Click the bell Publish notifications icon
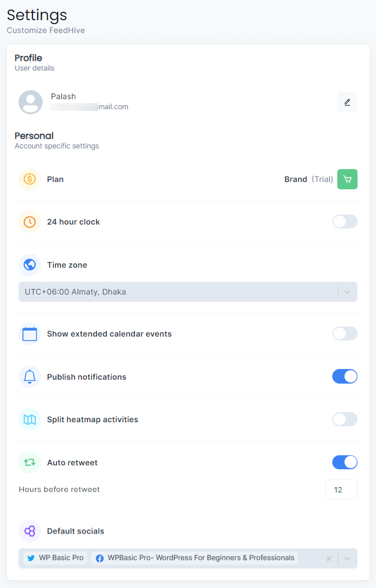 pos(30,376)
